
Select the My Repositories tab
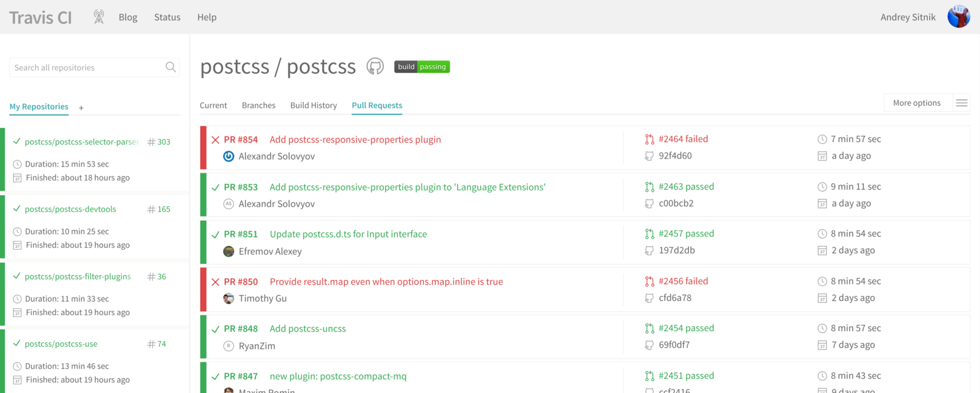pos(39,107)
